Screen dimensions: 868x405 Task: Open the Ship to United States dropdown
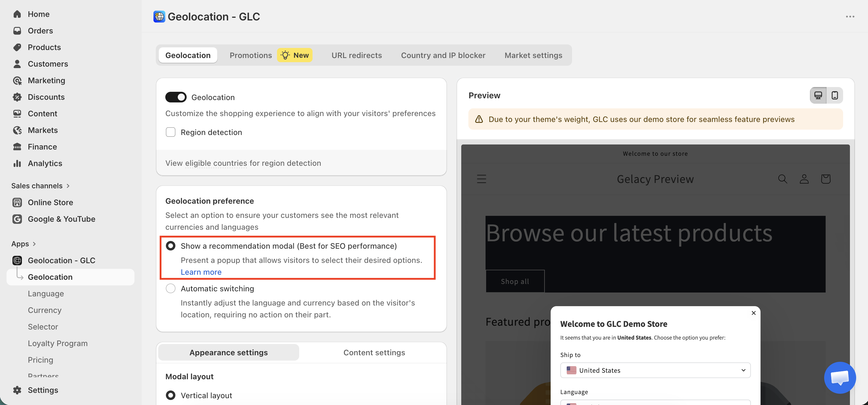pyautogui.click(x=655, y=370)
